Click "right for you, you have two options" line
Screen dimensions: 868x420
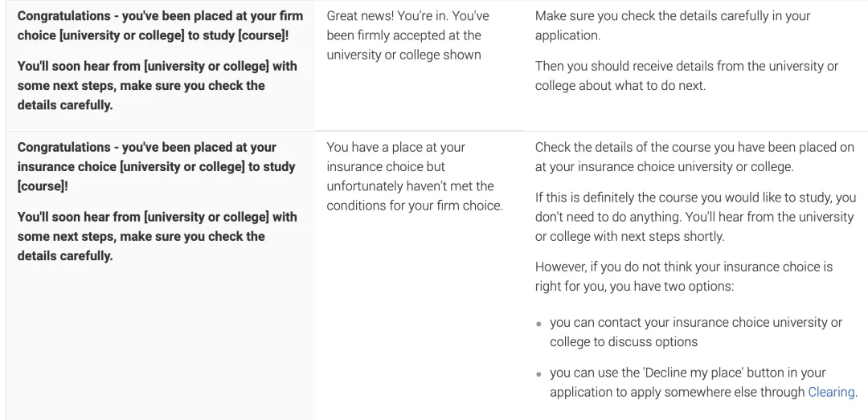pos(634,287)
